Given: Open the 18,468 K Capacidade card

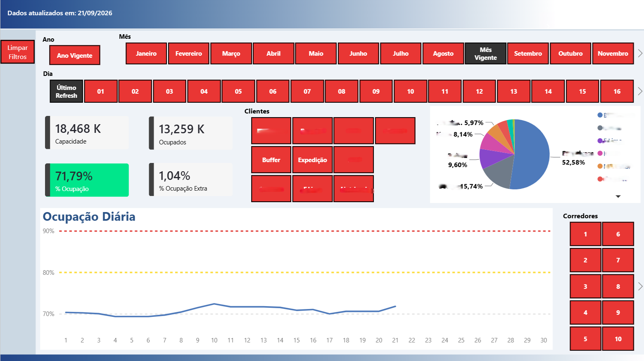Looking at the screenshot, I should 87,133.
